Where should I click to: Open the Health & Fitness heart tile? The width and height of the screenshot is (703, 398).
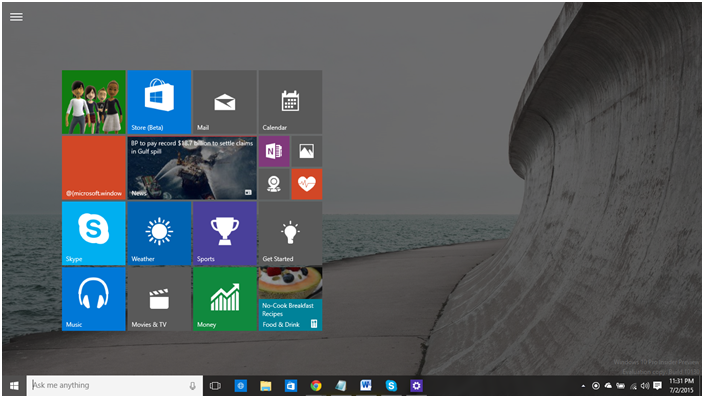click(307, 184)
